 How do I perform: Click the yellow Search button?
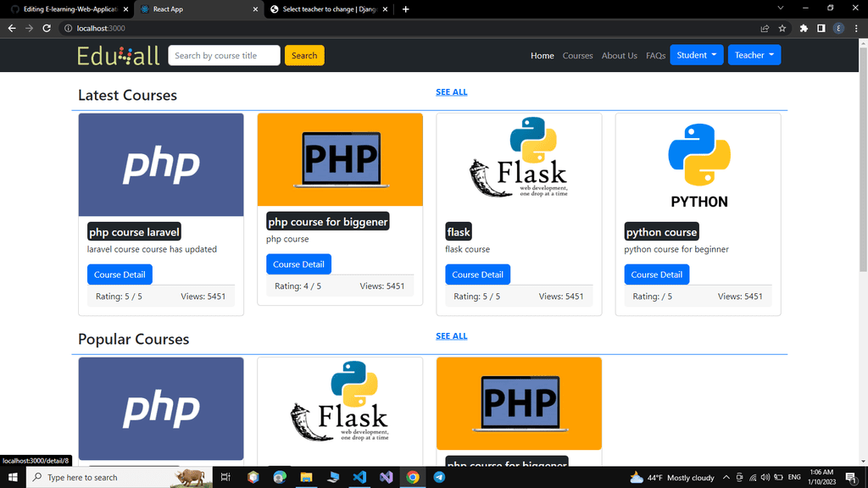pos(304,55)
